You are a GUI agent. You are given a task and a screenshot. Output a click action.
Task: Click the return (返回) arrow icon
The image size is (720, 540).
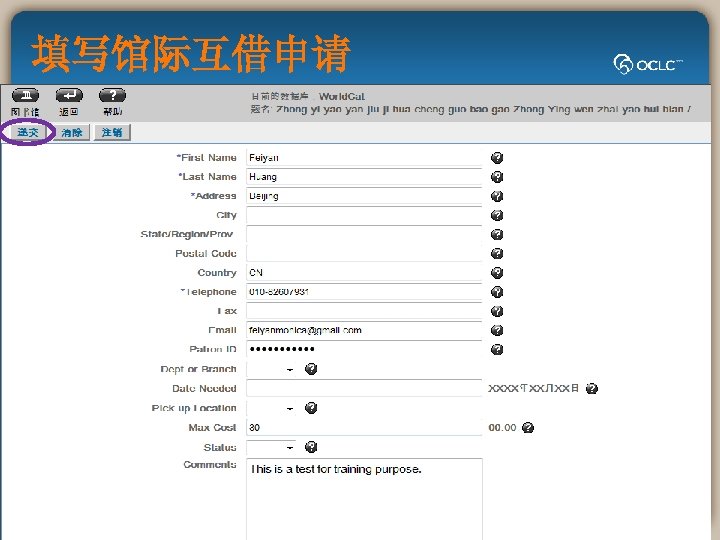click(69, 96)
